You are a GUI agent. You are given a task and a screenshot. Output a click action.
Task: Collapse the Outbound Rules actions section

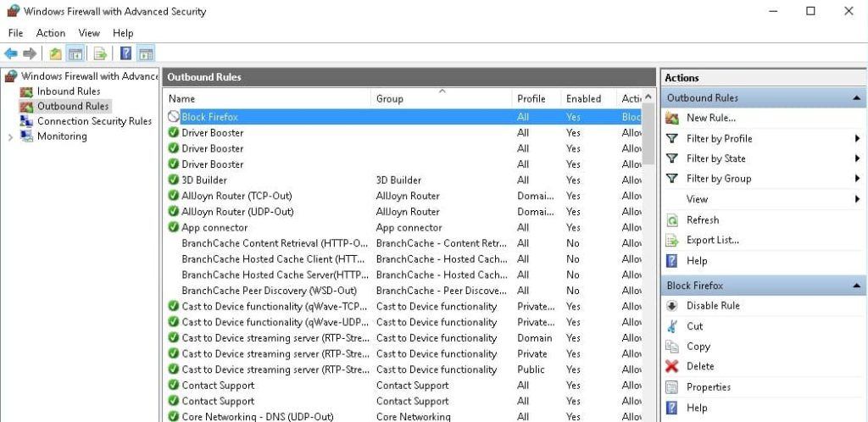[x=857, y=98]
